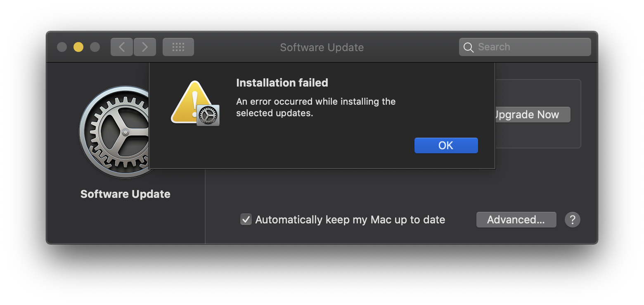Click the Software Update window title
The height and width of the screenshot is (305, 644).
322,47
